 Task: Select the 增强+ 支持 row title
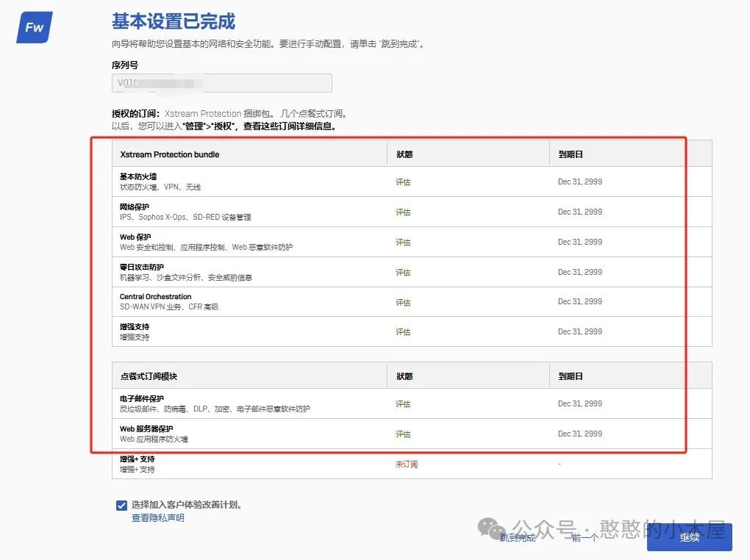[137, 459]
